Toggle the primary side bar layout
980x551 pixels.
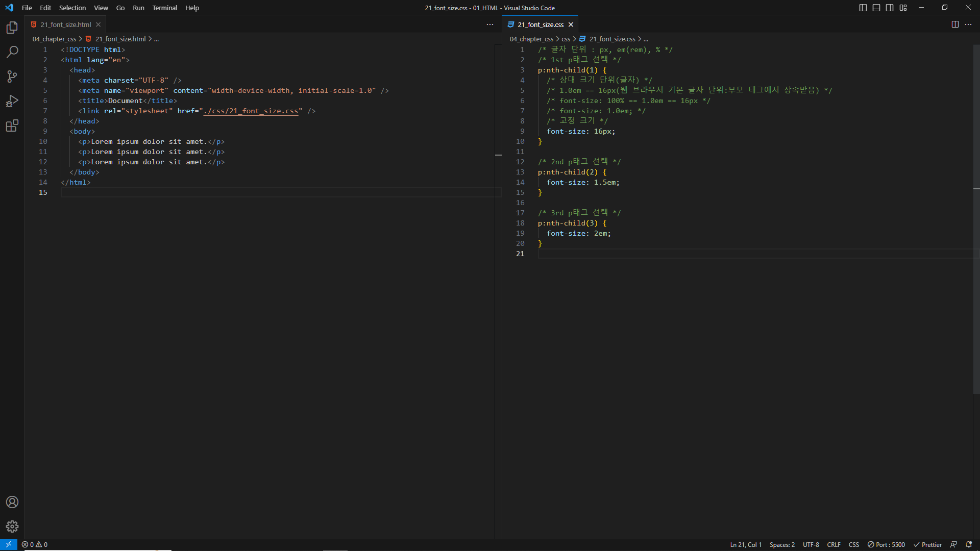click(x=863, y=8)
